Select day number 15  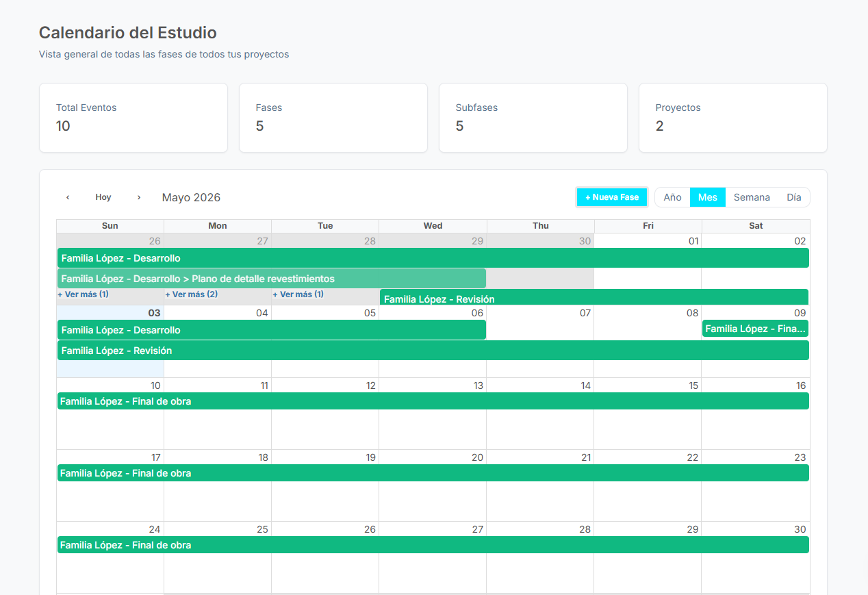pyautogui.click(x=693, y=385)
